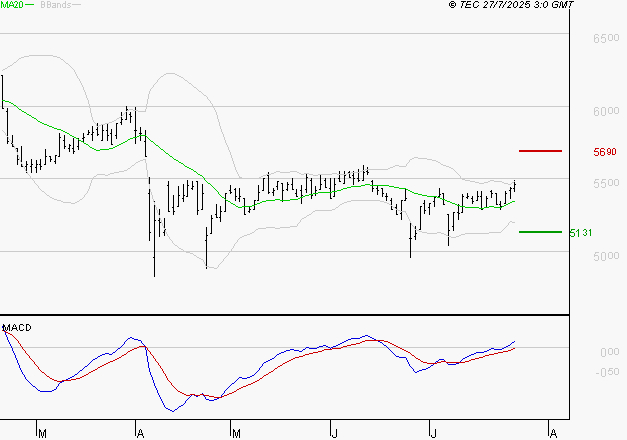
Task: Click the 6500 price axis label
Action: pyautogui.click(x=604, y=38)
